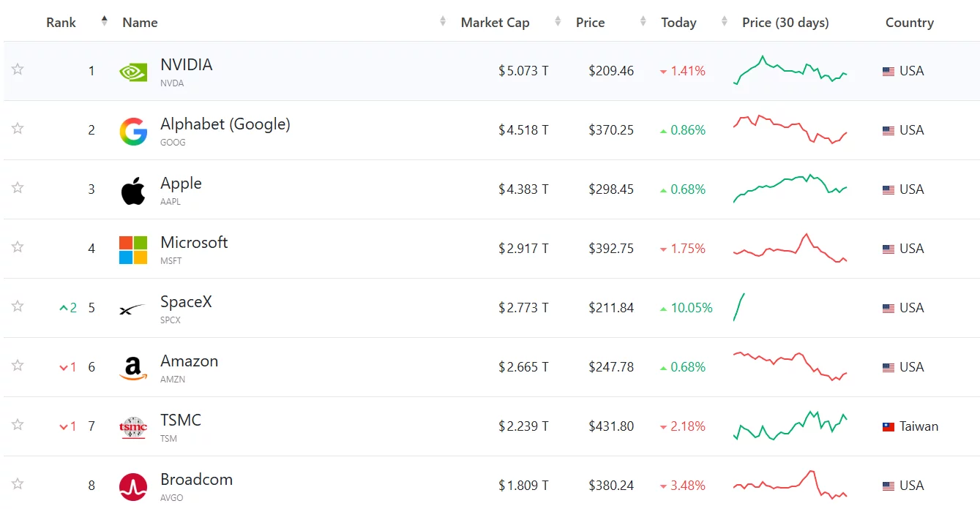
Task: Open the Amazon company link
Action: [189, 361]
